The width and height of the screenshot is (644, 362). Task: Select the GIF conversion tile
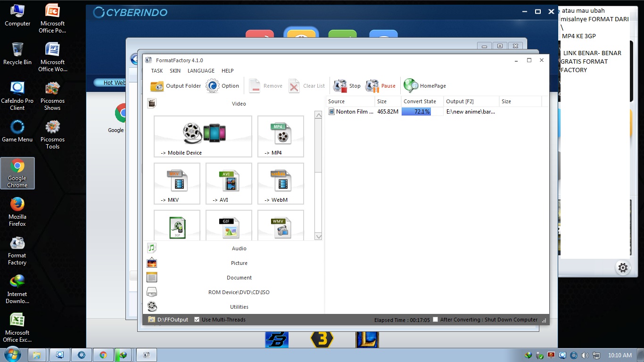tap(229, 225)
